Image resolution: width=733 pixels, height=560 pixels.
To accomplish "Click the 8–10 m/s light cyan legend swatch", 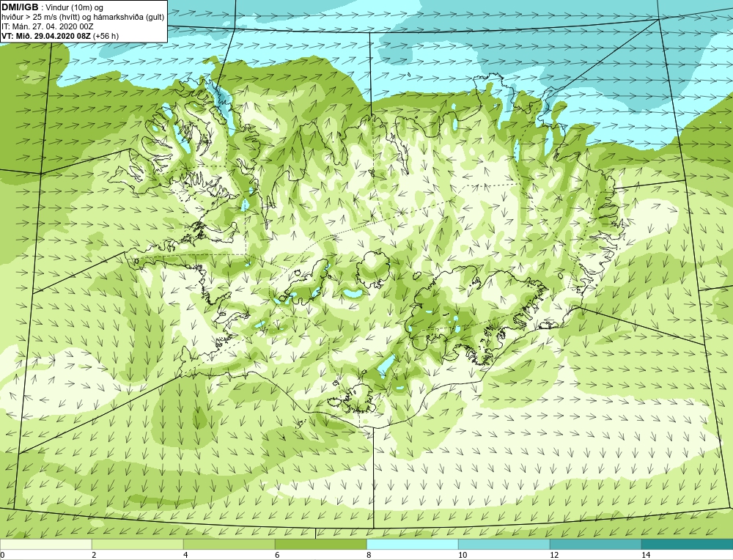I will tap(412, 544).
